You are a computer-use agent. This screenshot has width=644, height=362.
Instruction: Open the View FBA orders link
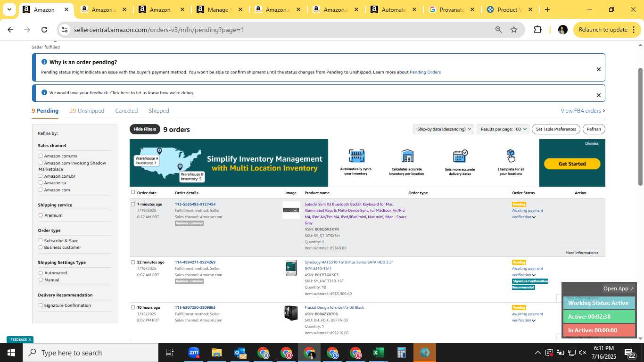click(x=583, y=111)
